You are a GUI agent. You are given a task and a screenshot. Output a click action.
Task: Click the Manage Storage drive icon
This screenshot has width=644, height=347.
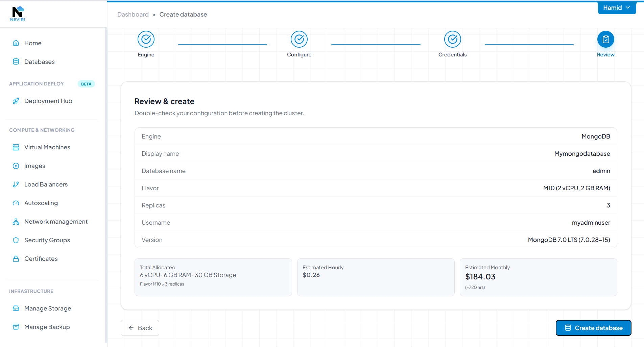tap(16, 308)
